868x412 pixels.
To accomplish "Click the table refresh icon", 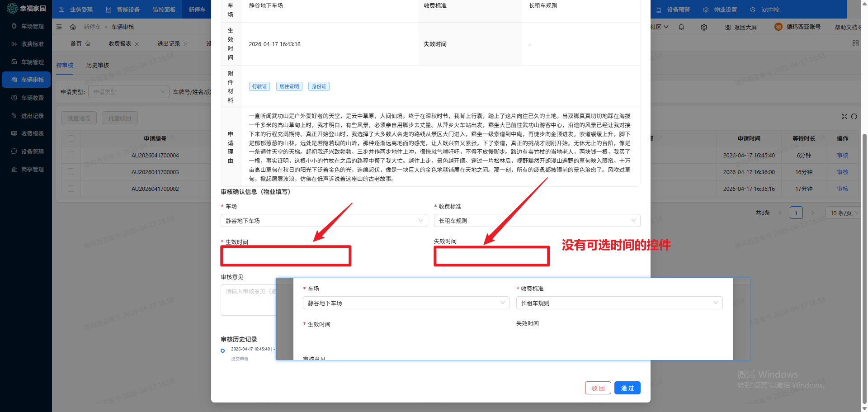I will [854, 116].
